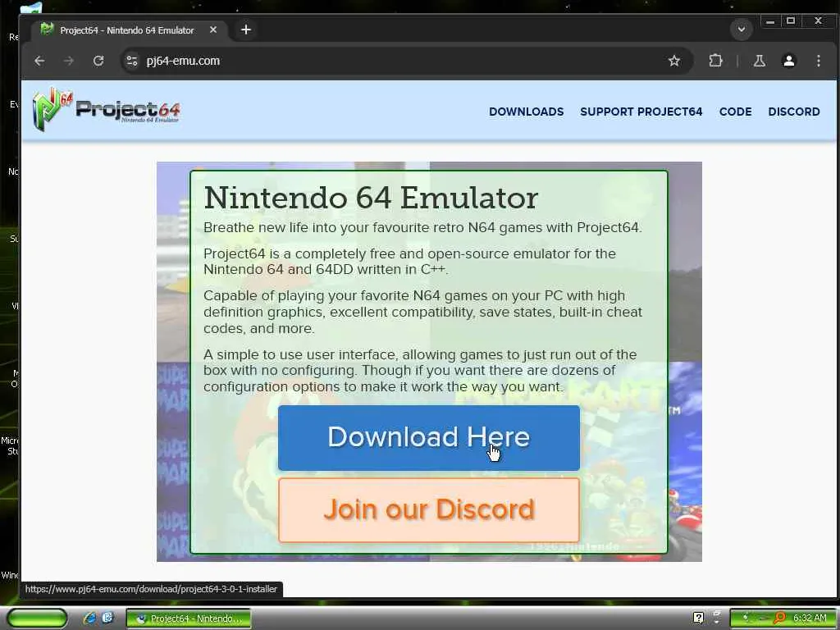840x630 pixels.
Task: Go back with the browser back arrow
Action: click(x=39, y=61)
